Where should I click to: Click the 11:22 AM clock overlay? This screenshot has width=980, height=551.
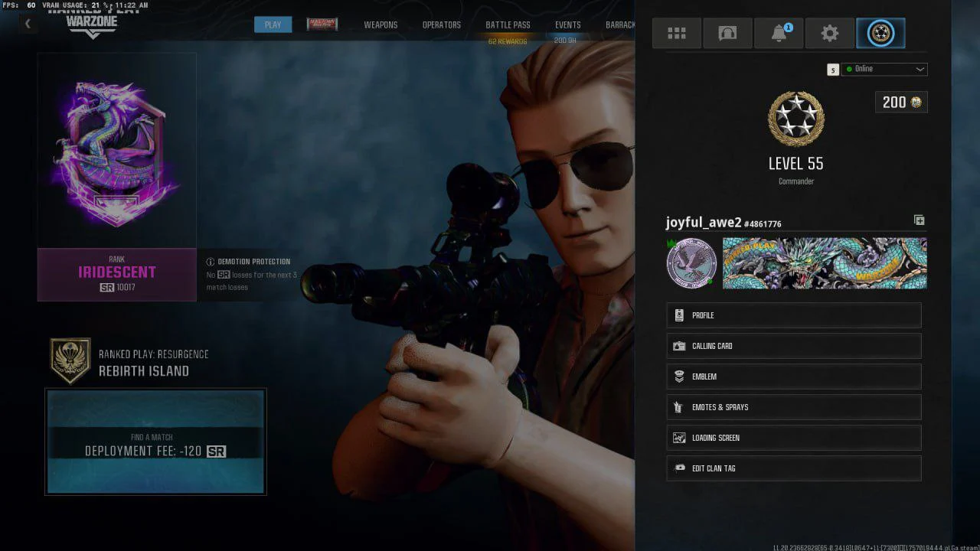point(131,5)
